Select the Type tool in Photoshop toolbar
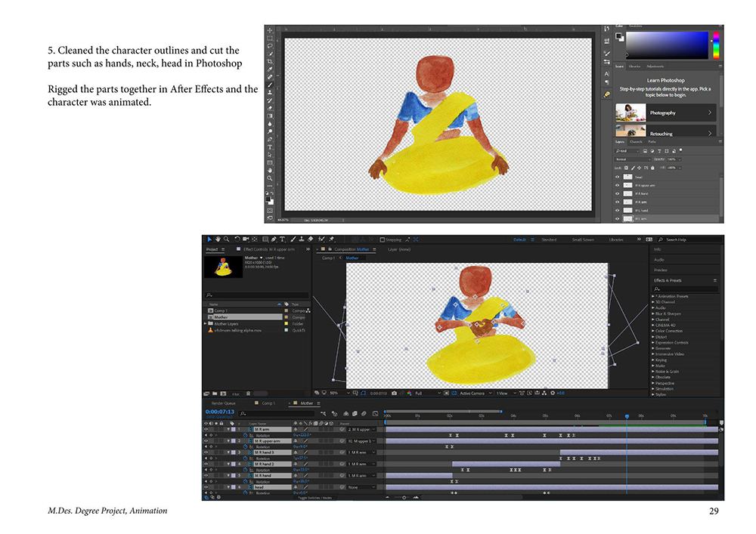Viewport: 756px width, 534px height. (x=270, y=147)
